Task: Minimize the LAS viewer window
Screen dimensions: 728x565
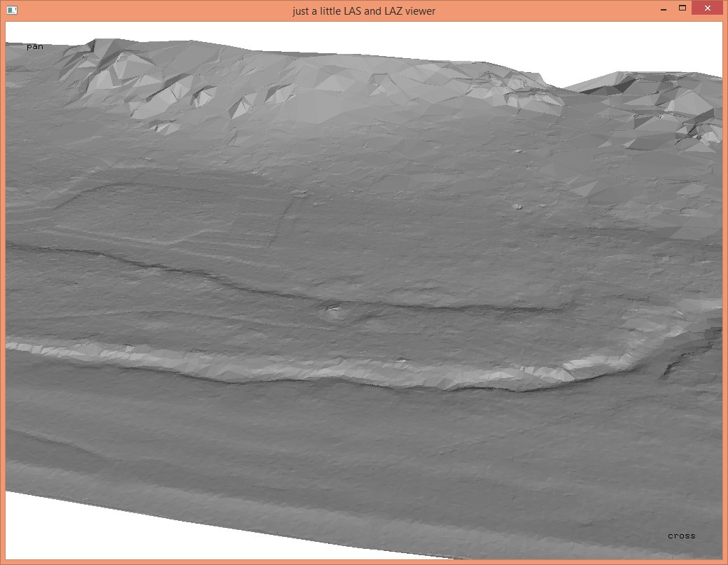Action: (x=662, y=8)
